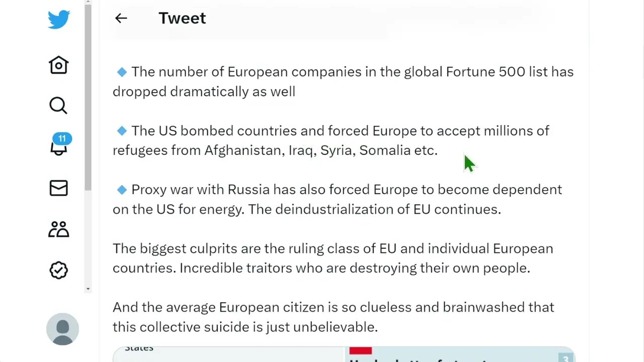Open Messages via the envelope icon
Image resolution: width=644 pixels, height=362 pixels.
58,188
